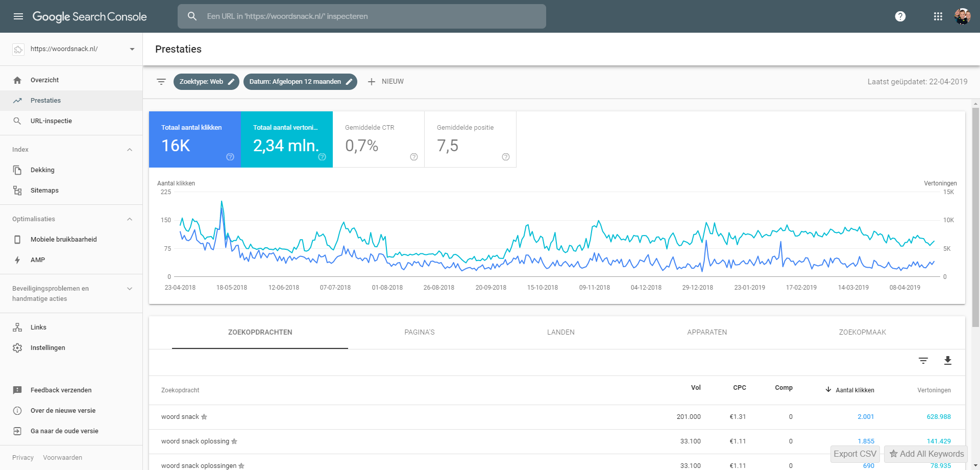Switch to the Apparaten tab
Image resolution: width=980 pixels, height=470 pixels.
click(x=707, y=333)
